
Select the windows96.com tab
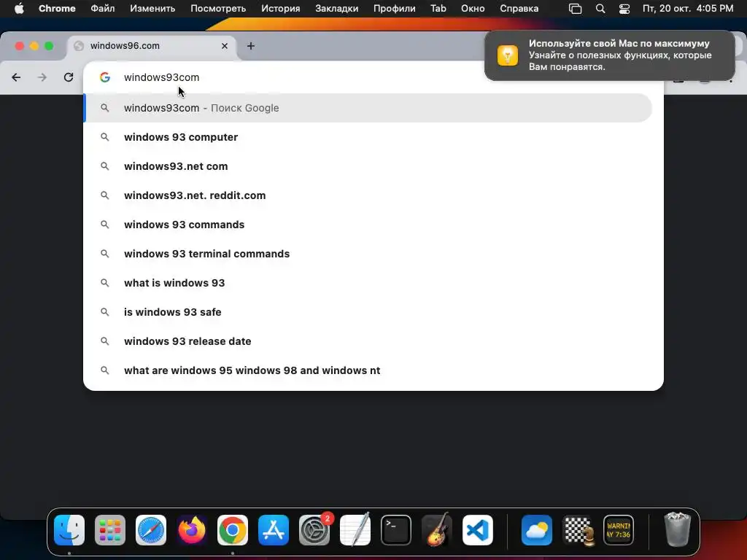point(151,46)
